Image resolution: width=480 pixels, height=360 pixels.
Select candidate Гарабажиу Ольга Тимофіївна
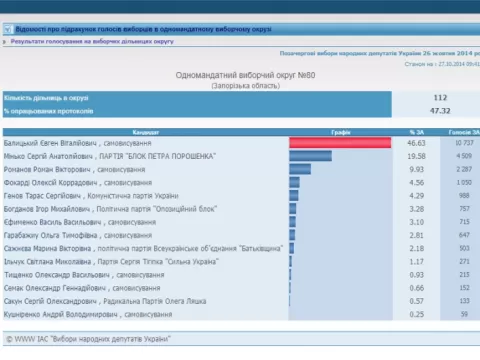point(50,235)
